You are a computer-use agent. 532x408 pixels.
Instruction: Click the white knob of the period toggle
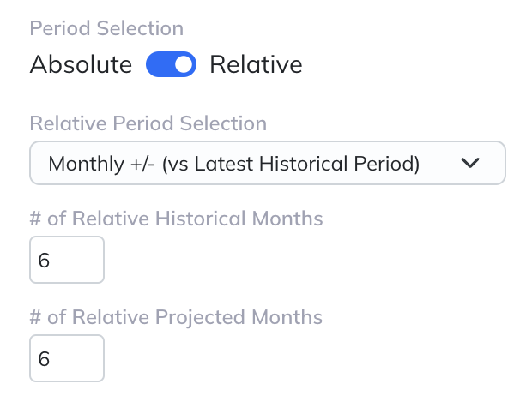click(x=183, y=64)
